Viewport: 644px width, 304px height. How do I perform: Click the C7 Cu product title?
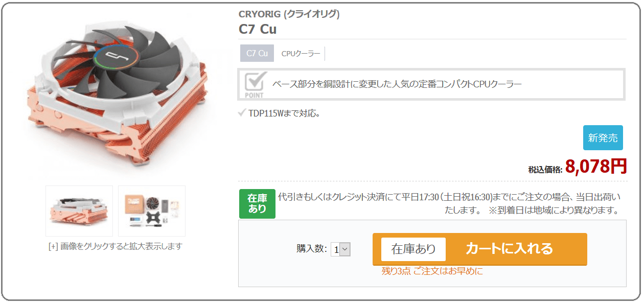click(x=258, y=29)
